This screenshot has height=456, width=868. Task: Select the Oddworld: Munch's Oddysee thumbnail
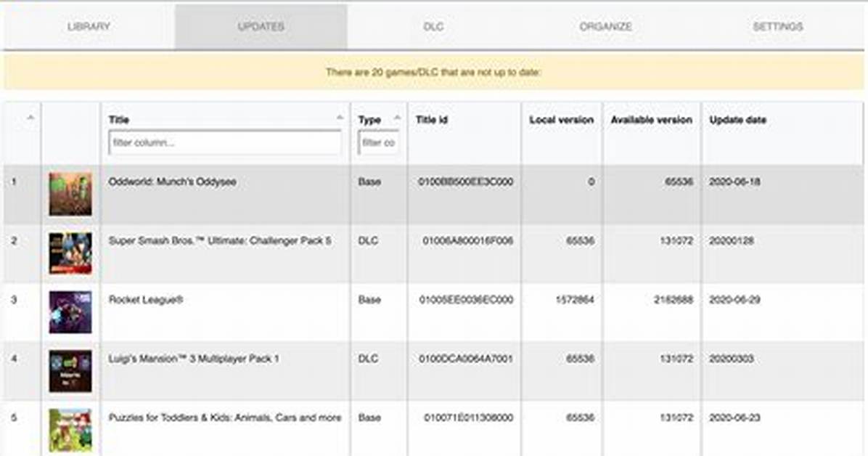tap(70, 194)
